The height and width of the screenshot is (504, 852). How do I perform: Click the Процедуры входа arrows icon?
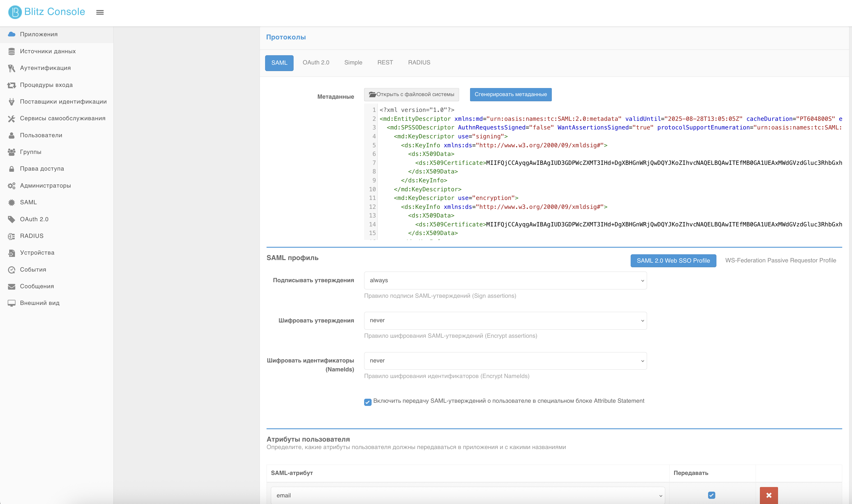tap(12, 85)
